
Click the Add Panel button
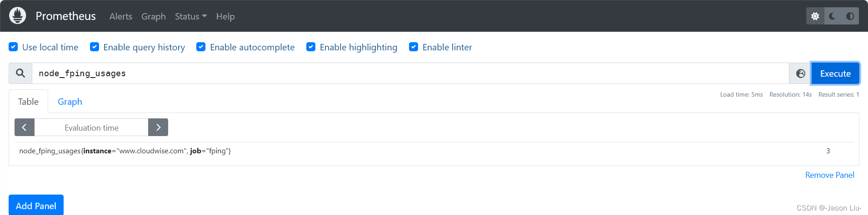tap(36, 205)
